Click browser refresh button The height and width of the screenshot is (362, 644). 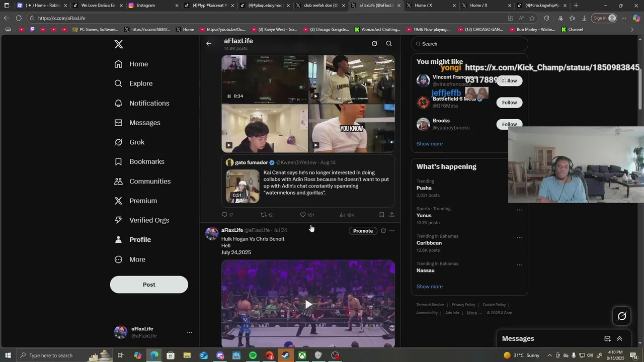pyautogui.click(x=19, y=18)
